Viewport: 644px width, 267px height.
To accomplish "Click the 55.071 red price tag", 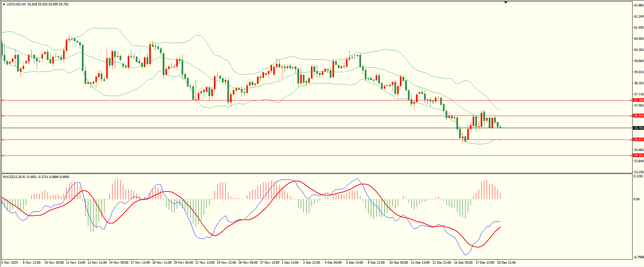I will point(638,140).
